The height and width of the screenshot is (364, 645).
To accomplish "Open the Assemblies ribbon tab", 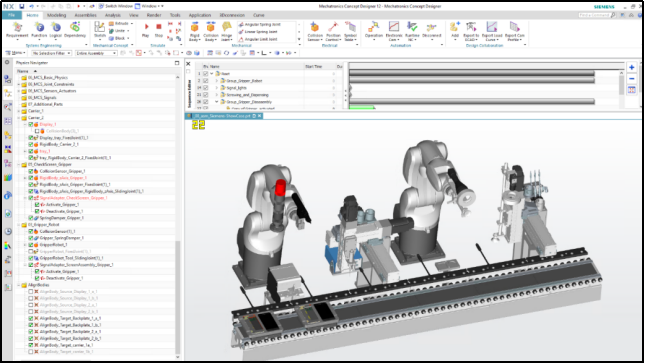I will 86,15.
